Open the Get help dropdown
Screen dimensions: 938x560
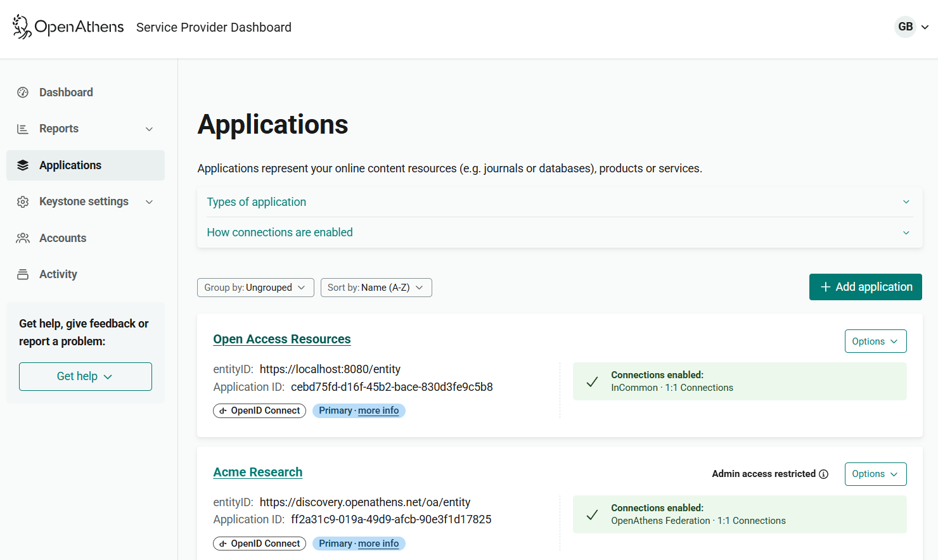[x=86, y=376]
